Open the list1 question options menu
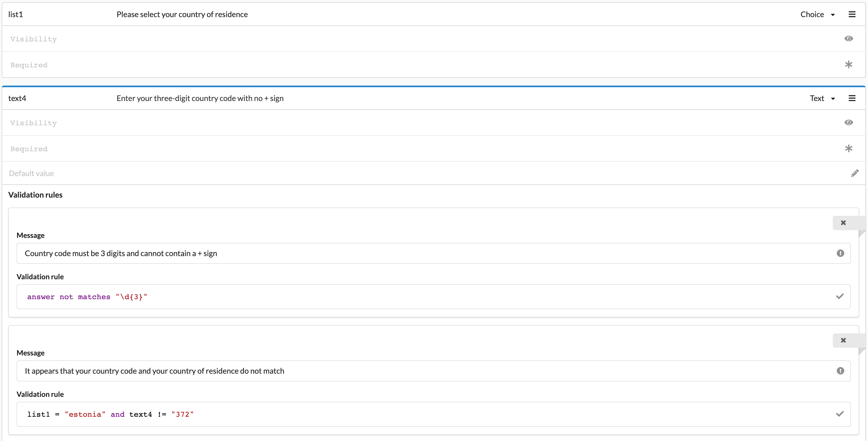Screen dimensions: 868x441 852,14
